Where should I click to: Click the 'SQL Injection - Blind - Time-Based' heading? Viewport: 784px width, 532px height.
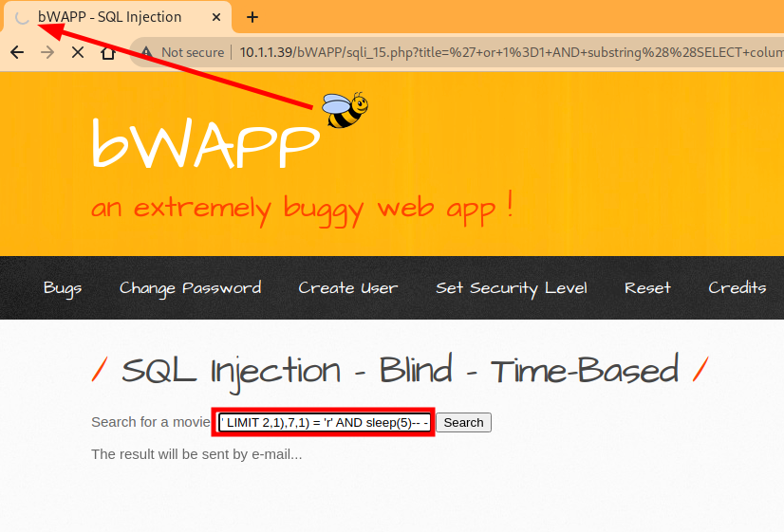click(400, 371)
